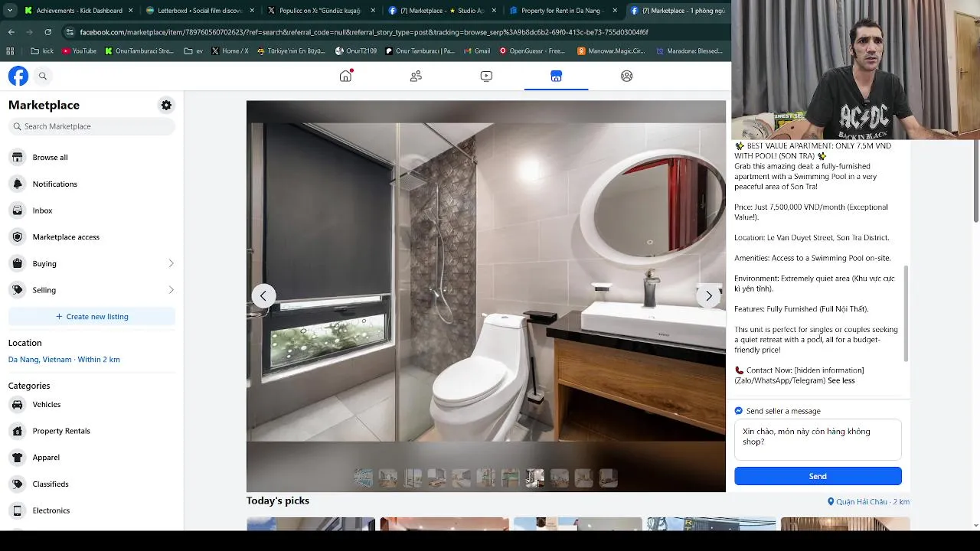Open the Home / X bookmark
Image resolution: width=980 pixels, height=551 pixels.
(x=230, y=51)
